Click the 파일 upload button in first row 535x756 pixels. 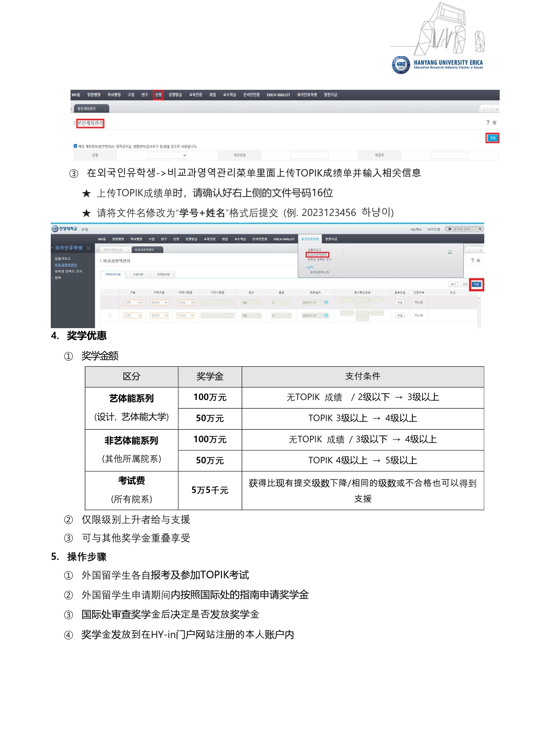399,303
